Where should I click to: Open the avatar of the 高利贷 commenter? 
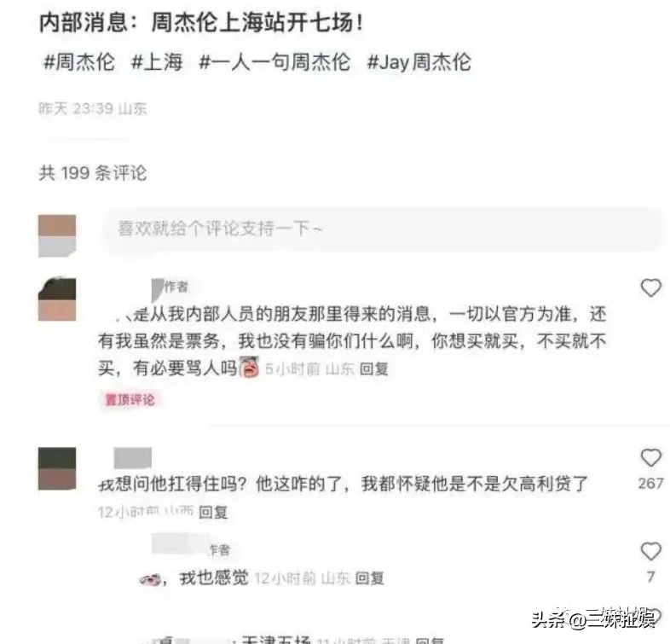pos(57,468)
